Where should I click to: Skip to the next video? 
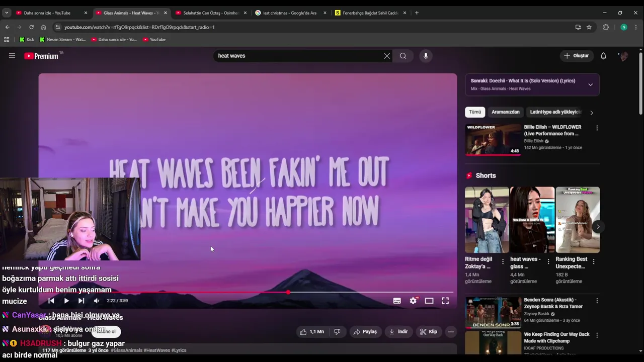81,301
